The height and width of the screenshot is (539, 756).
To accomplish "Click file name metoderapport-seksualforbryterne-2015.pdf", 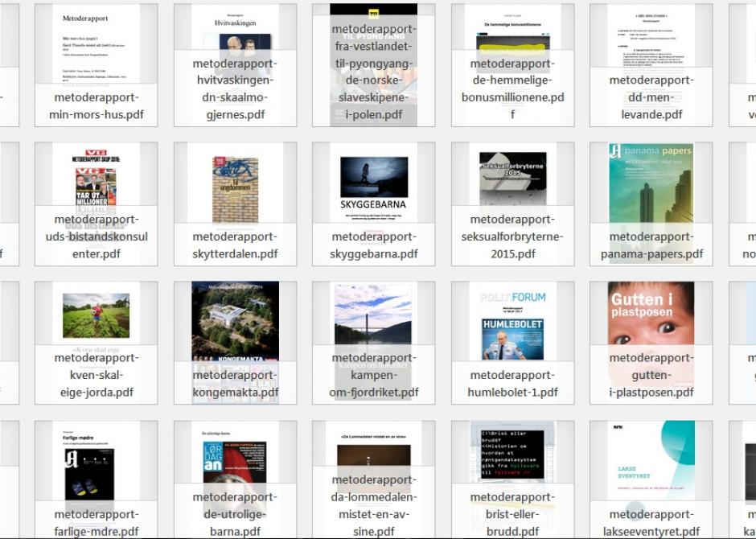I will pos(512,237).
